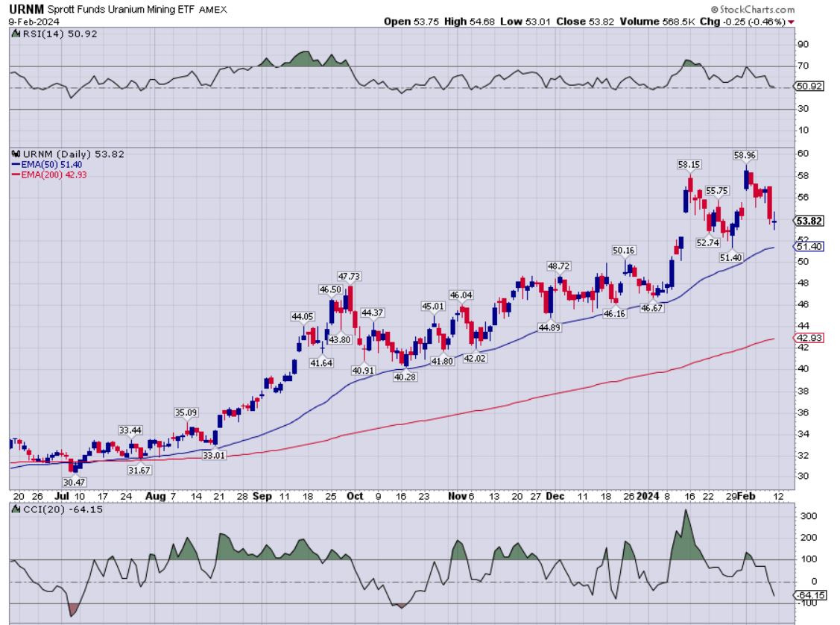840x625 pixels.
Task: Click the 33.44 price label
Action: click(x=130, y=430)
